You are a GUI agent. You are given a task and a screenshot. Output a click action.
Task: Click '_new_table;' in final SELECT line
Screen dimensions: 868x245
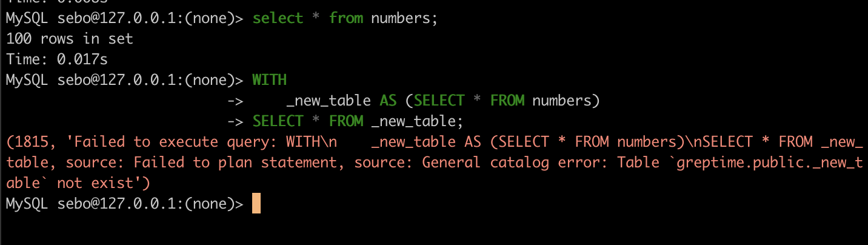tap(416, 121)
